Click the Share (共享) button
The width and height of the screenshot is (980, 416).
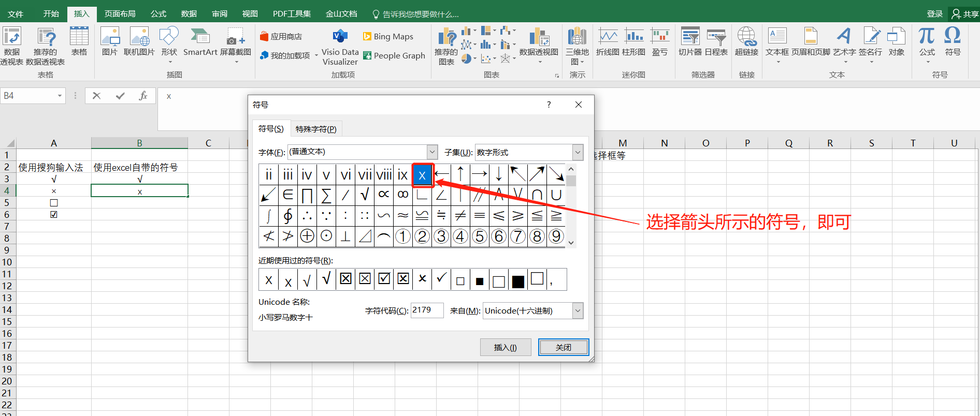click(x=965, y=14)
